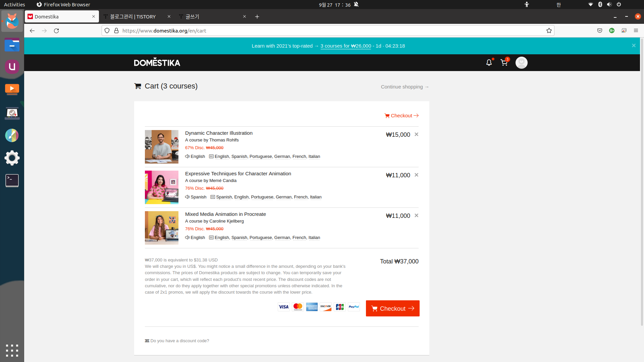Screen dimensions: 644x362
Task: Click the large red Checkout button
Action: pyautogui.click(x=392, y=308)
